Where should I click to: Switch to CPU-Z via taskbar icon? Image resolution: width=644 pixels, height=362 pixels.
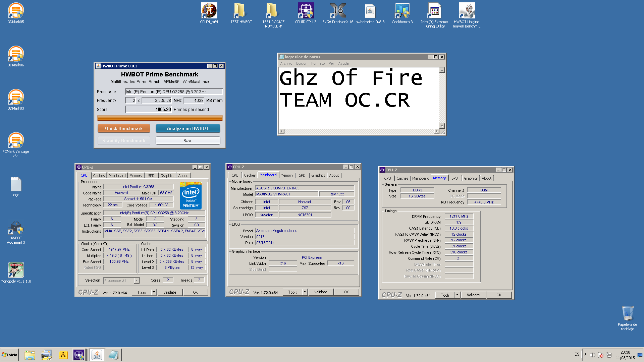(x=79, y=355)
